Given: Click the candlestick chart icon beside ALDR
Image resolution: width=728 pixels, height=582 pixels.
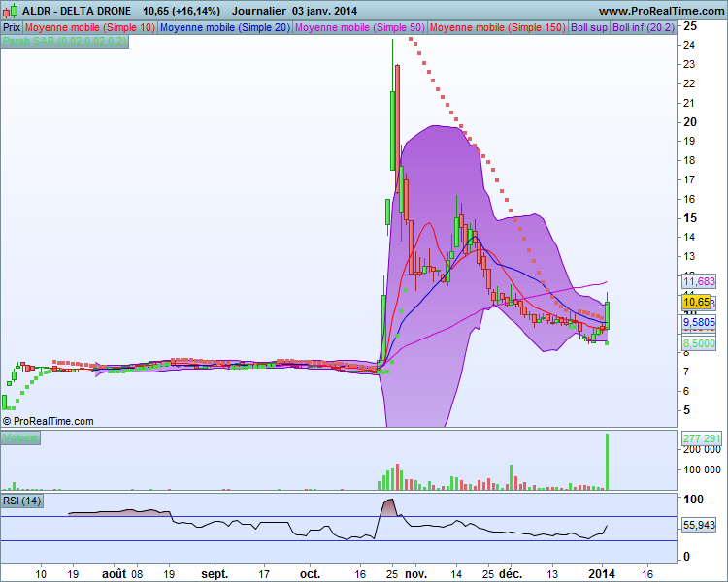Looking at the screenshot, I should click(x=11, y=11).
